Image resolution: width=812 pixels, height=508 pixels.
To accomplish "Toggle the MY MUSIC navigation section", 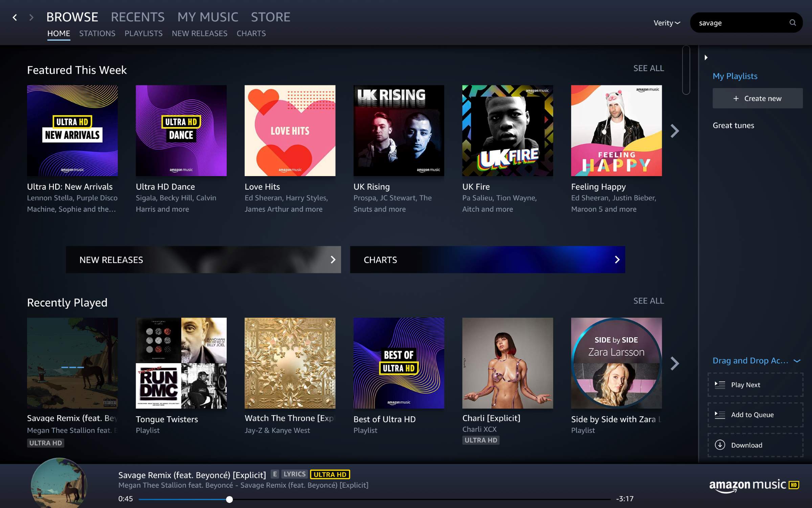I will (207, 16).
